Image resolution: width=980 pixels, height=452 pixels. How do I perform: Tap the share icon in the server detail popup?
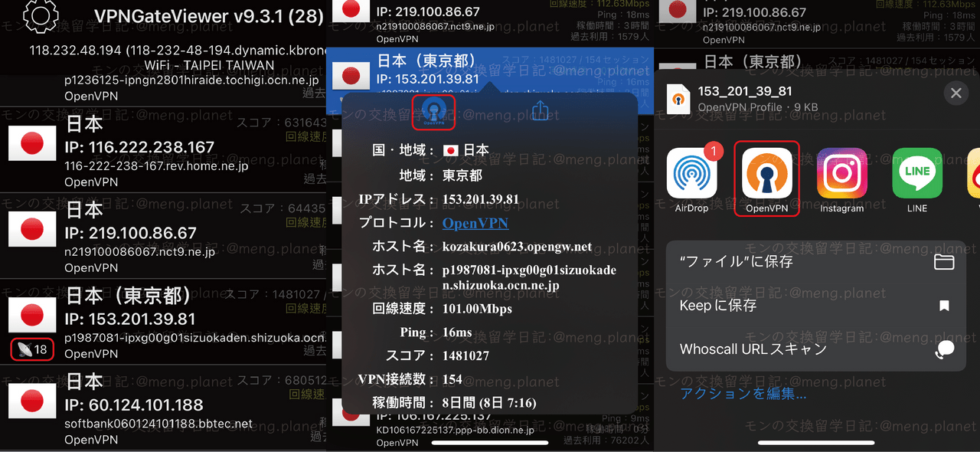tap(541, 110)
